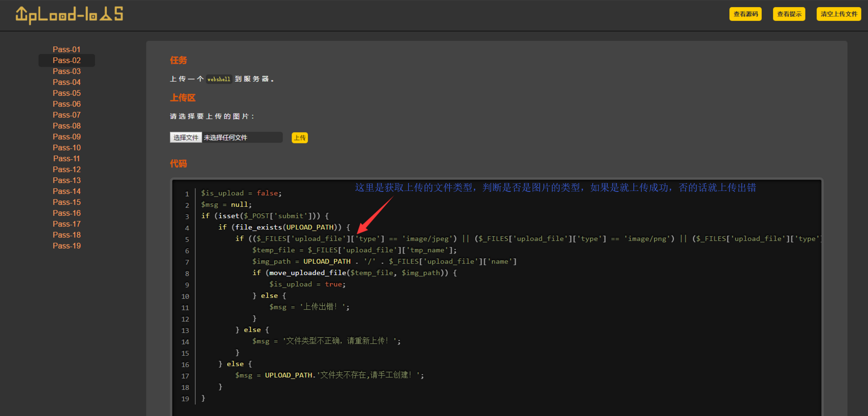Screen dimensions: 868x416
Task: Jump to Pass-11 level
Action: 67,159
